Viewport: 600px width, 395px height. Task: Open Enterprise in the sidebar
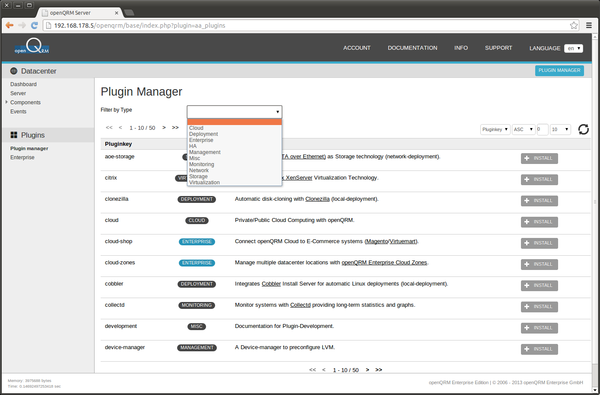pos(22,157)
